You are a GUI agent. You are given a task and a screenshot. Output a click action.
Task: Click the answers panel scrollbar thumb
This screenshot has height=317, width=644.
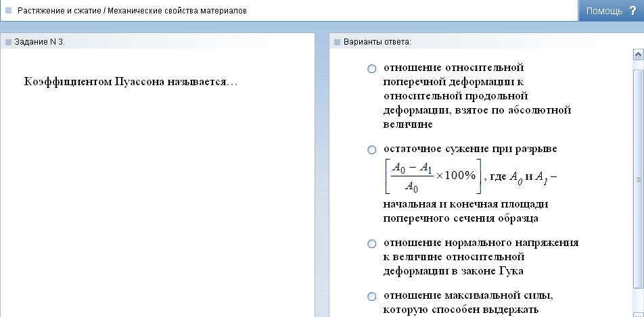tap(639, 178)
